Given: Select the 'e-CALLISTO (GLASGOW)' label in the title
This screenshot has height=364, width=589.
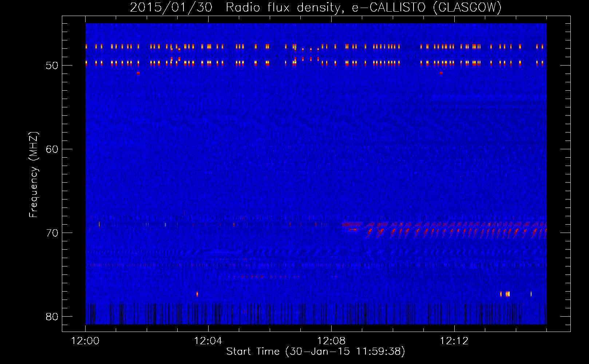Looking at the screenshot, I should click(427, 7).
